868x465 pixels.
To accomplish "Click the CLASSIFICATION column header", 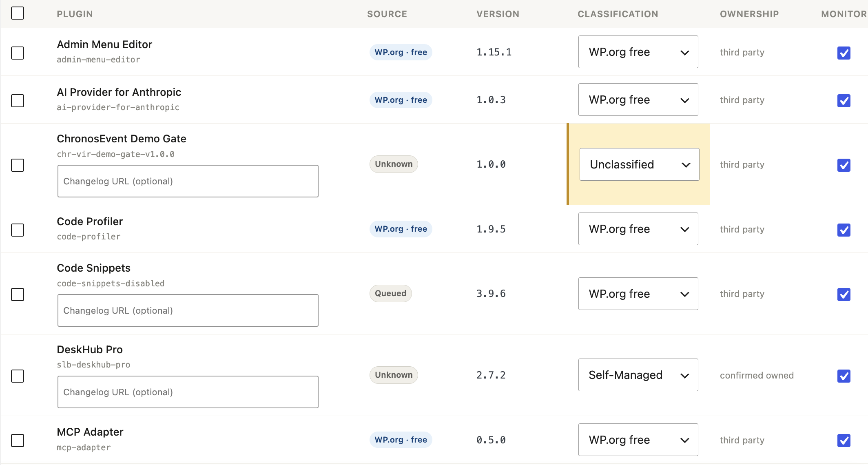I will point(618,14).
